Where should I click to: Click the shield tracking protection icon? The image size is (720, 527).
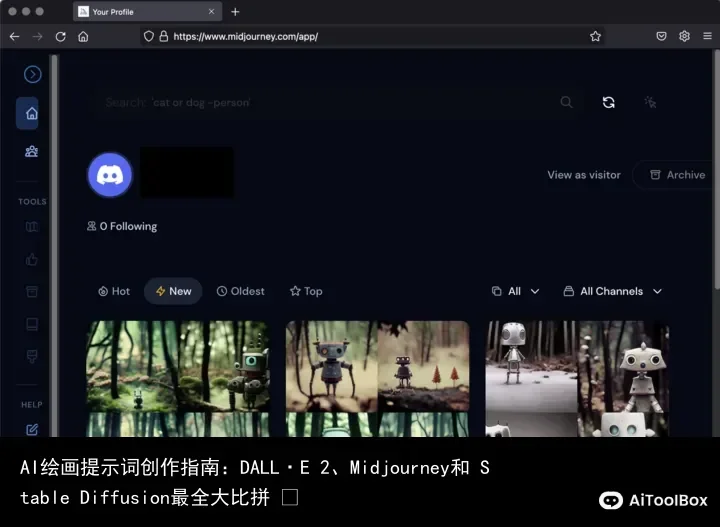point(149,36)
